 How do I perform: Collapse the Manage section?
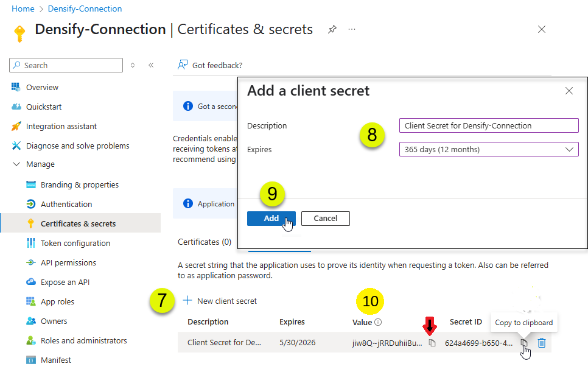coord(16,164)
